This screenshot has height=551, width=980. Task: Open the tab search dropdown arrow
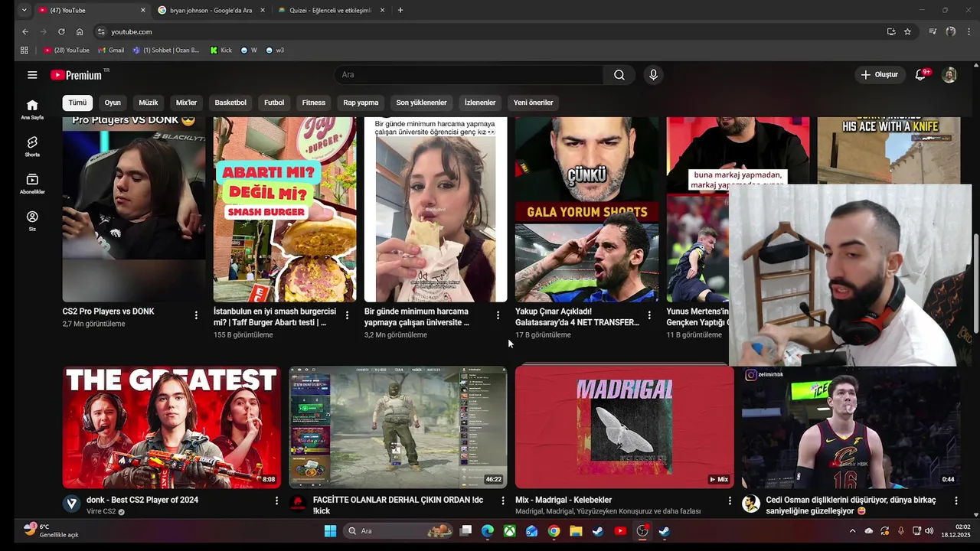(x=24, y=10)
